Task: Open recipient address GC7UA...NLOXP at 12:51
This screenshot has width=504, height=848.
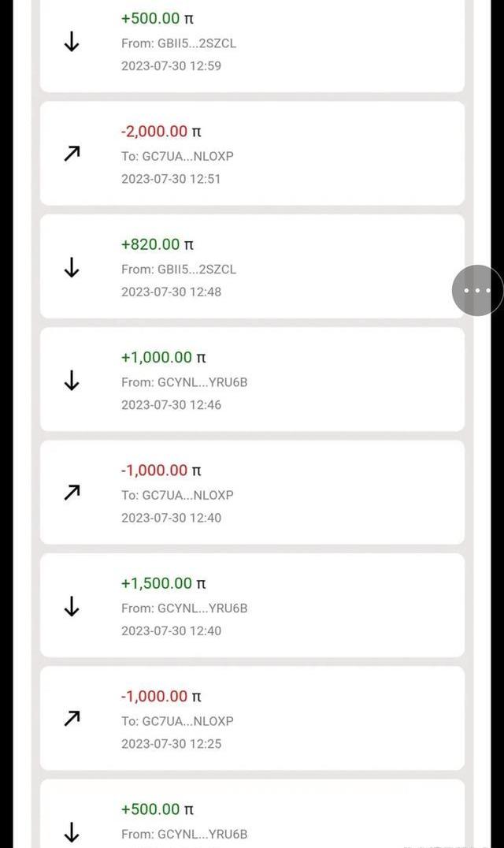Action: click(177, 156)
